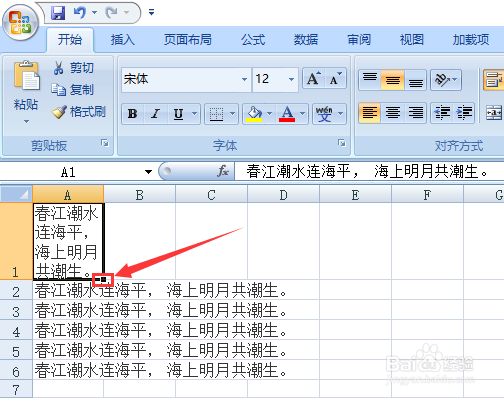
Task: Toggle top vertical alignment
Action: pyautogui.click(x=370, y=80)
